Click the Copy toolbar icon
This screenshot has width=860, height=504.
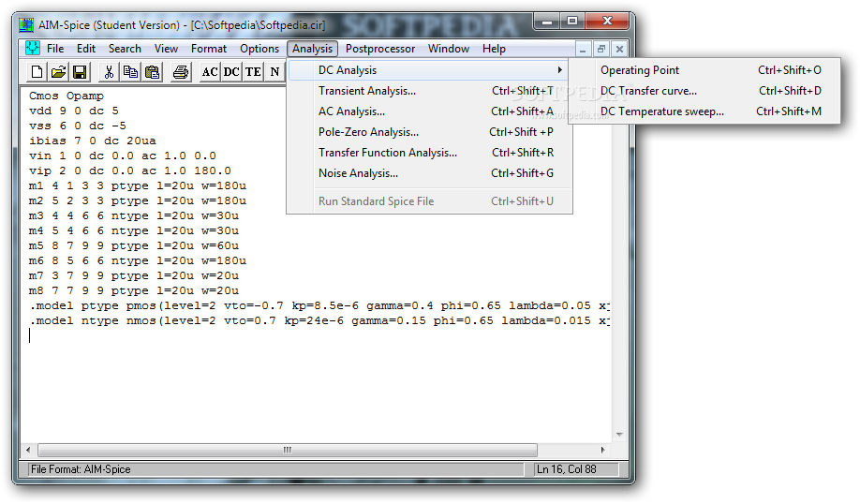(x=130, y=72)
